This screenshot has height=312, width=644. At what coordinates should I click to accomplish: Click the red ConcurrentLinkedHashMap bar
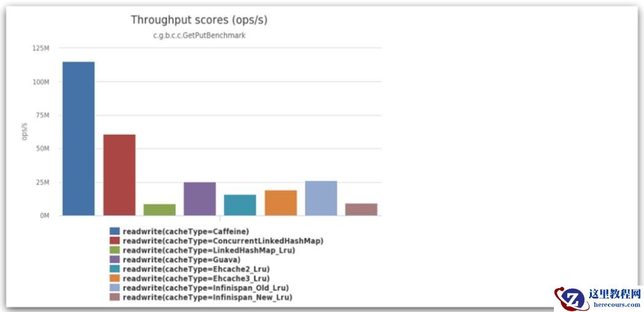pos(119,175)
